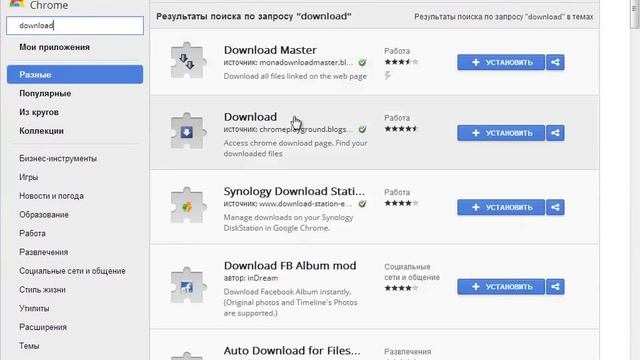This screenshot has height=360, width=640.
Task: Open the Новости и погода category
Action: (51, 196)
